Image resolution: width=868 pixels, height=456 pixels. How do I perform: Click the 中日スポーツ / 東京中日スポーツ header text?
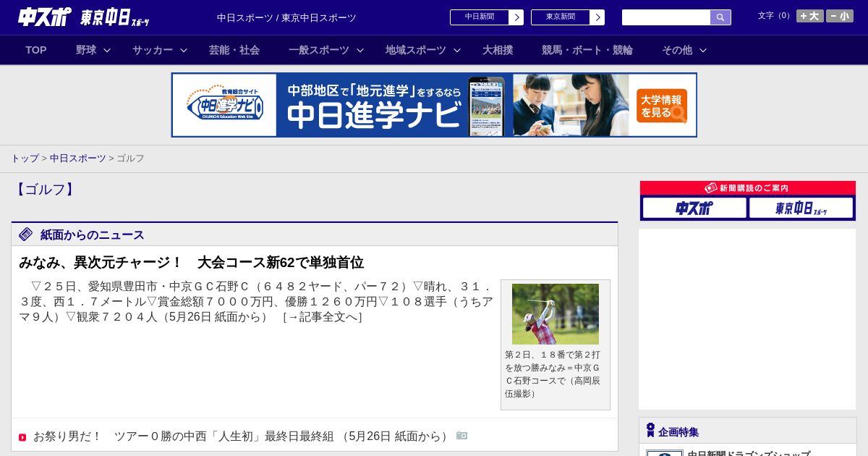[286, 18]
